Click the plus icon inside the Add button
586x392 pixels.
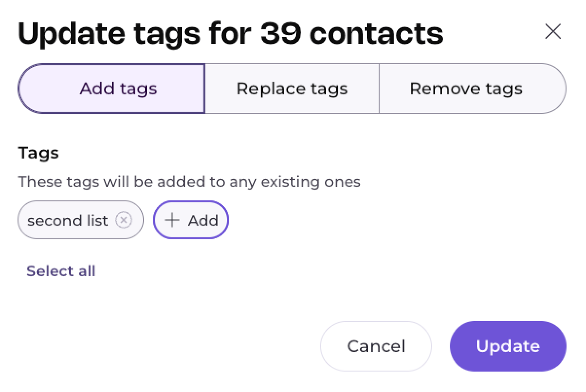(x=172, y=220)
